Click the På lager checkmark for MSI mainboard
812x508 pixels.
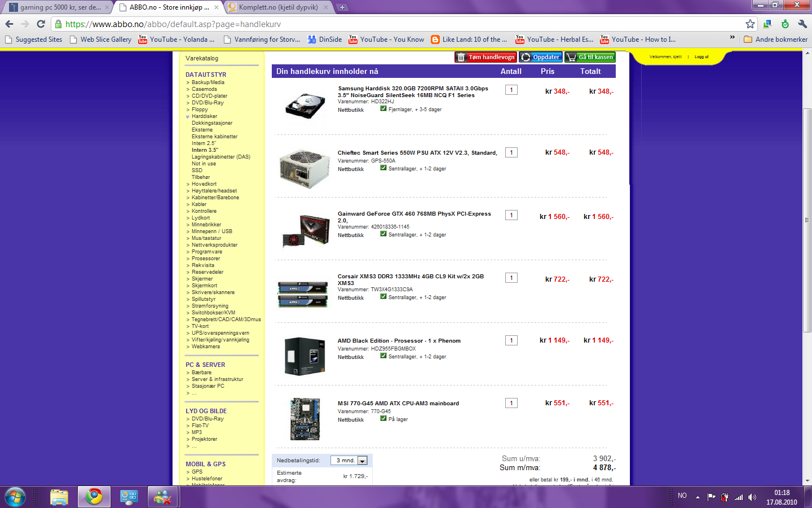coord(383,419)
